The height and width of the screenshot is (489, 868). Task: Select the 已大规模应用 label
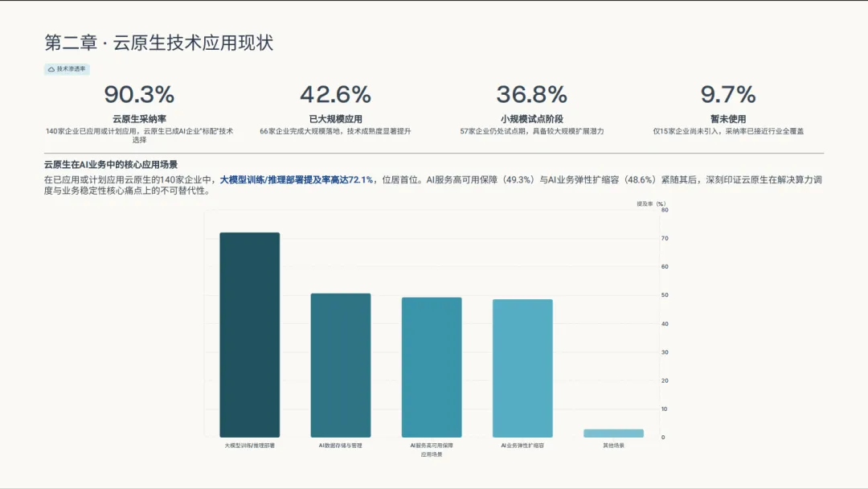335,119
